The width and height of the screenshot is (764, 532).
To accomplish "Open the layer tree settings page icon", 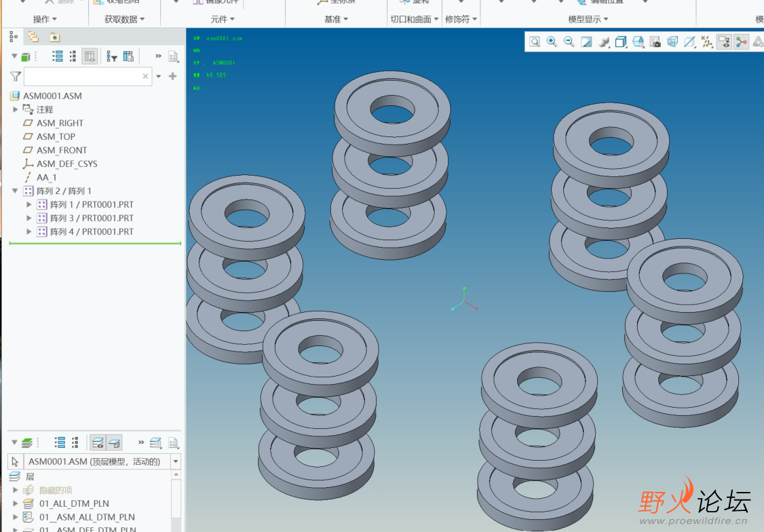I will click(174, 443).
